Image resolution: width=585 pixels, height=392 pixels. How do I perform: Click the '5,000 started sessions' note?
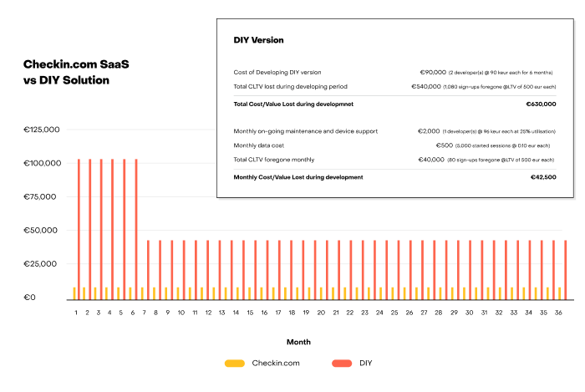[x=502, y=145]
